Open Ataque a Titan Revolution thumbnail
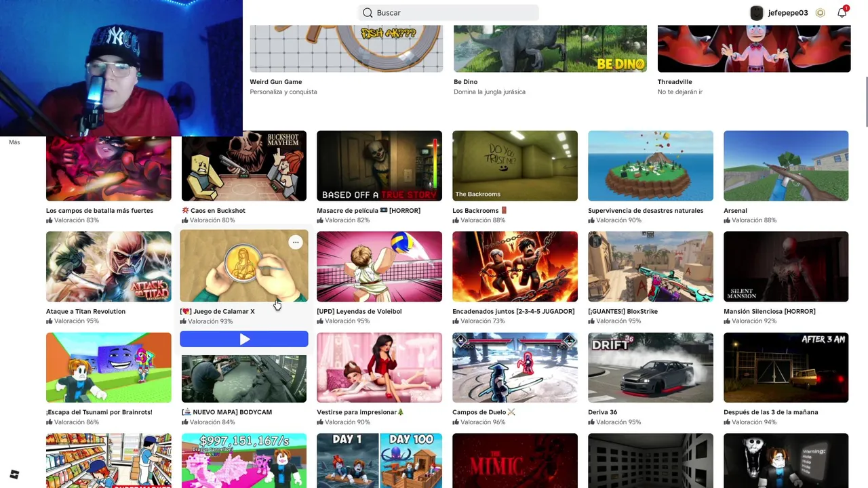Image resolution: width=868 pixels, height=488 pixels. coord(108,266)
